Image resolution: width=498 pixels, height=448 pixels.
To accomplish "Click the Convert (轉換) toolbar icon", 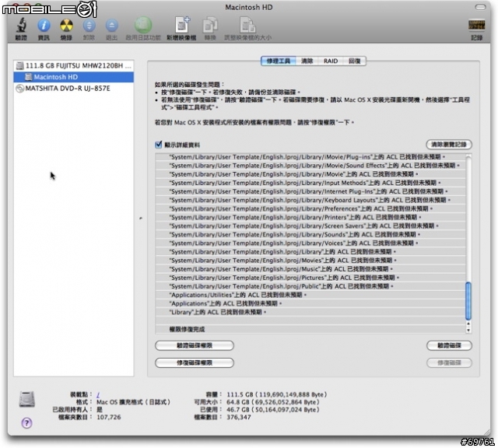I will (x=210, y=25).
